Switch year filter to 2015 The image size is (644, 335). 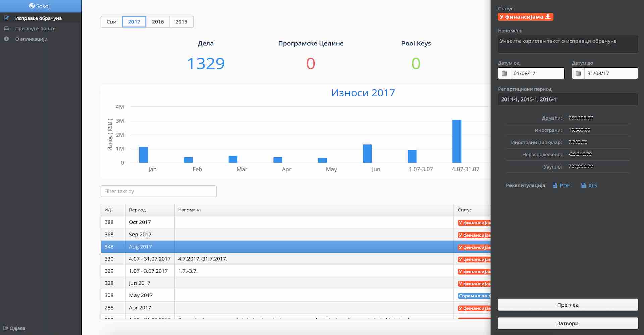[x=181, y=22]
